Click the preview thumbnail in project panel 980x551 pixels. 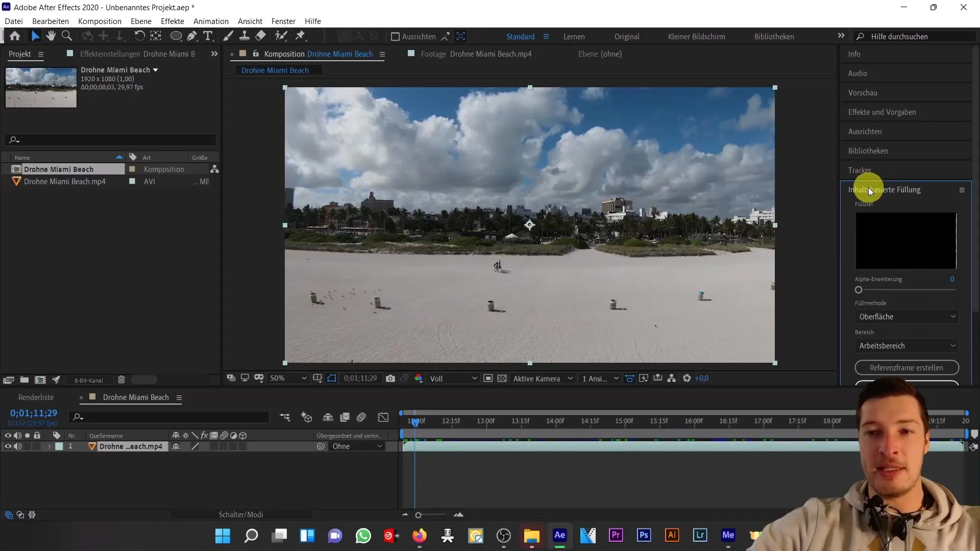(x=41, y=87)
